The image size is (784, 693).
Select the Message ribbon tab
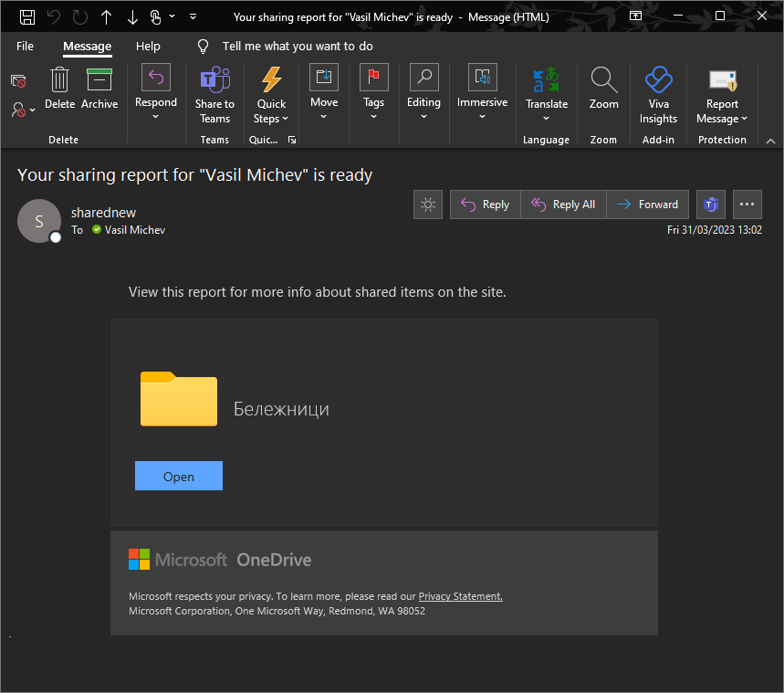tap(87, 46)
